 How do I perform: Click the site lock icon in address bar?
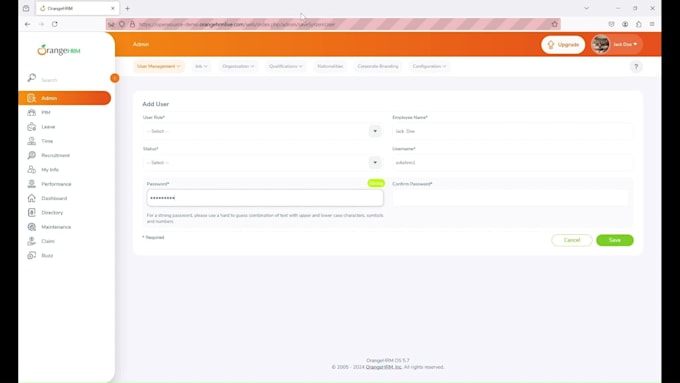tap(132, 24)
